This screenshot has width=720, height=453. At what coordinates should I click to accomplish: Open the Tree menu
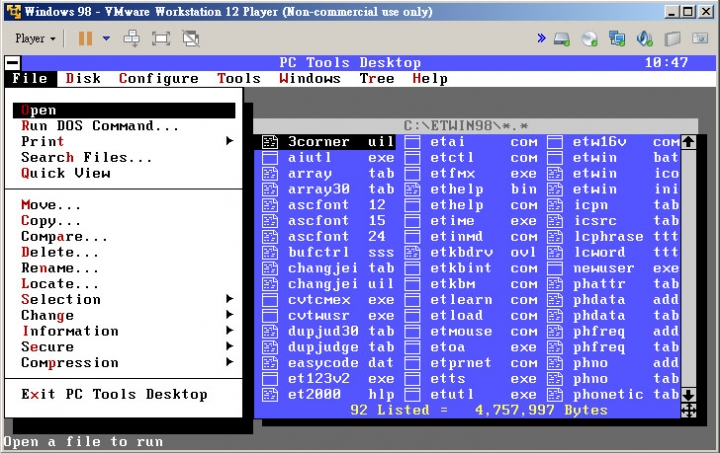377,78
